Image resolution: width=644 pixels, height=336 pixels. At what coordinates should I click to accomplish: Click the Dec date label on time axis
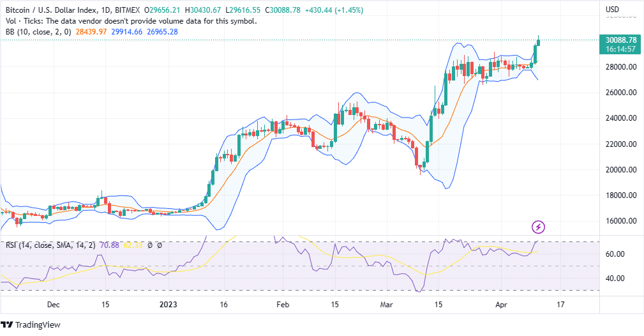tap(54, 305)
